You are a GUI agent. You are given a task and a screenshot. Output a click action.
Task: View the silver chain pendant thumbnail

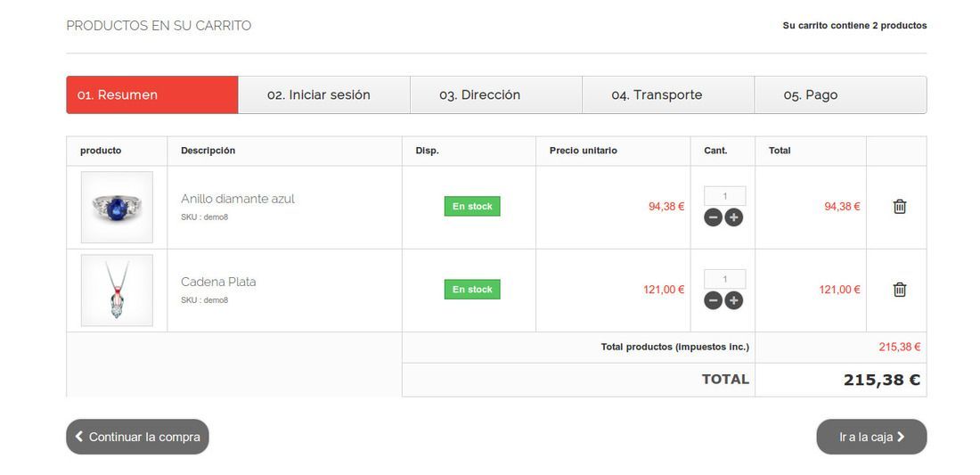117,290
